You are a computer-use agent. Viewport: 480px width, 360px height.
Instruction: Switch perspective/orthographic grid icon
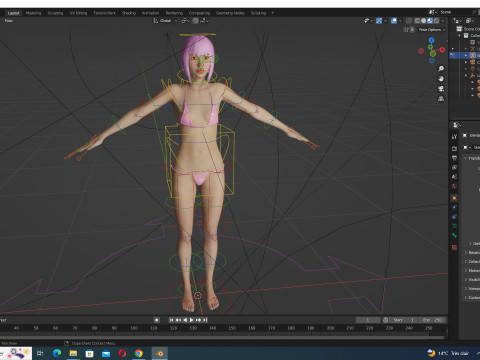point(441,99)
